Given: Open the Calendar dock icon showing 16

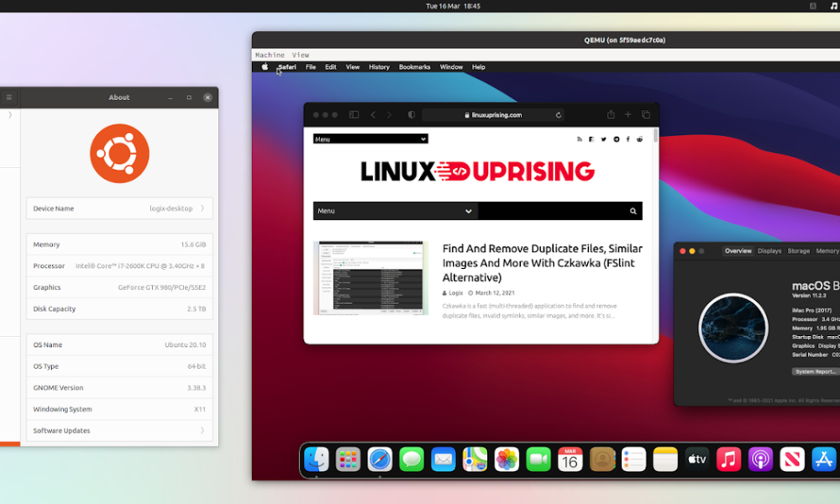Looking at the screenshot, I should [x=570, y=459].
